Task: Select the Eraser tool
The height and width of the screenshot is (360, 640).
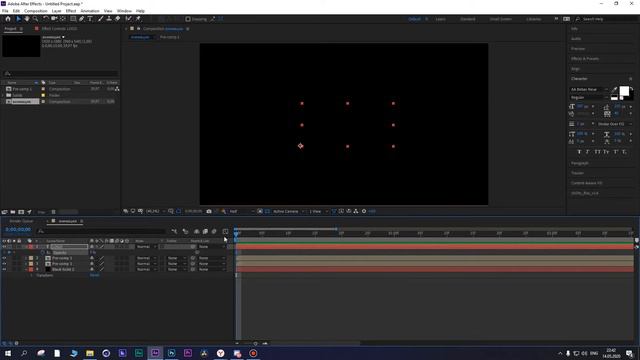Action: (x=118, y=19)
